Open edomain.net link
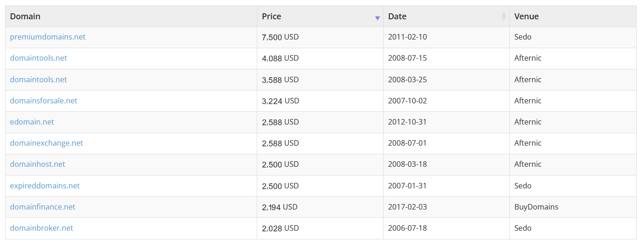Viewport: 644px width, 244px height. point(32,122)
